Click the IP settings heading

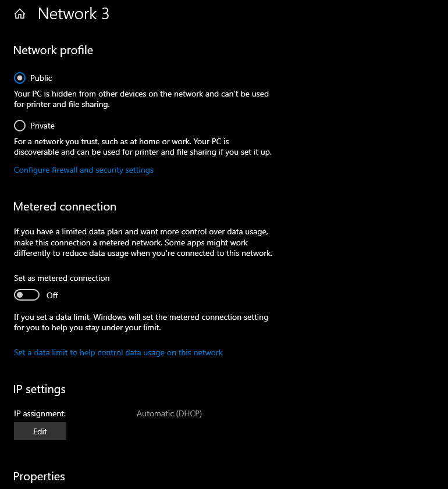(x=40, y=390)
